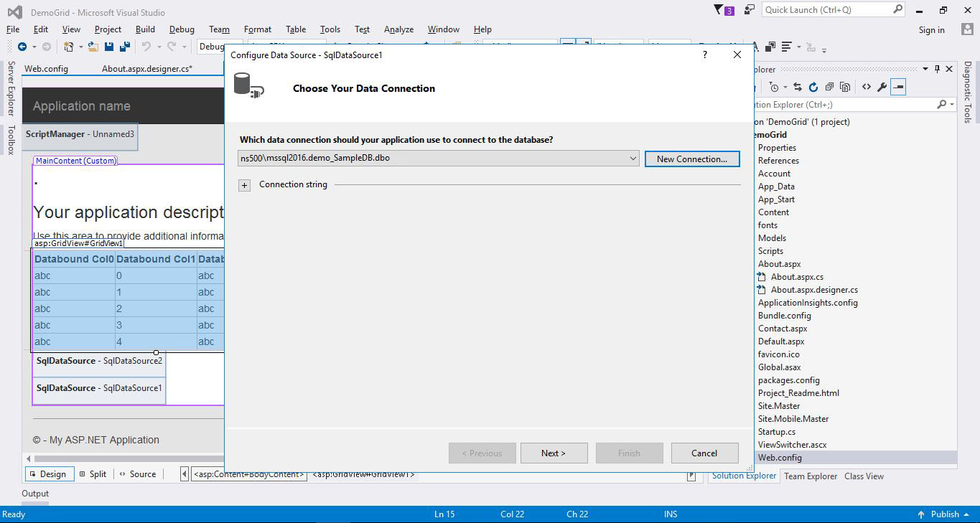Viewport: 980px width, 523px height.
Task: Click the Open File folder icon
Action: click(x=94, y=47)
